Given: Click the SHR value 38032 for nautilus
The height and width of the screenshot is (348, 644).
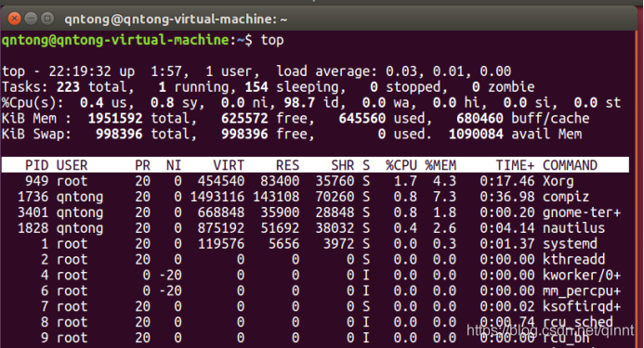Looking at the screenshot, I should [335, 228].
